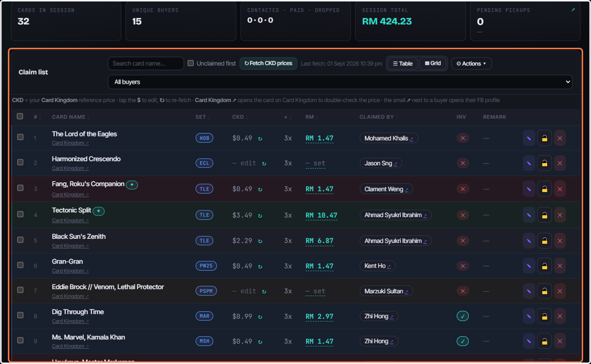This screenshot has width=591, height=364.
Task: Switch to Grid view
Action: 433,64
